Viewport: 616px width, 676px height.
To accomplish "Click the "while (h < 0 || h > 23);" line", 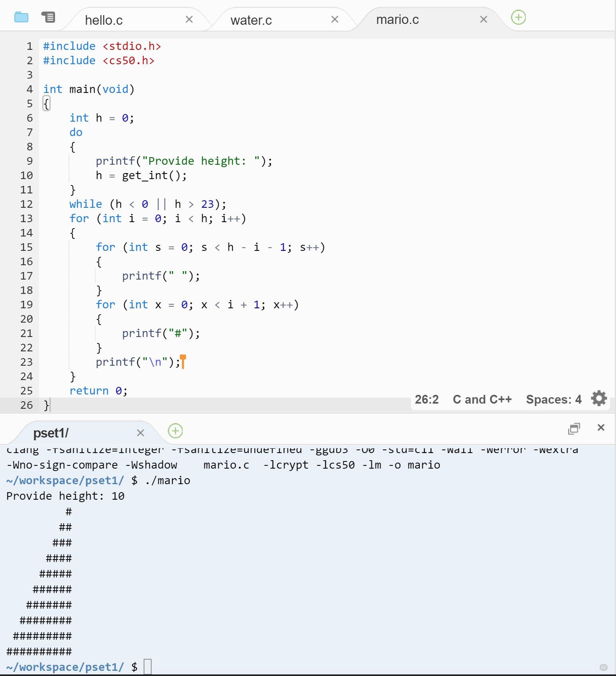I will point(148,204).
